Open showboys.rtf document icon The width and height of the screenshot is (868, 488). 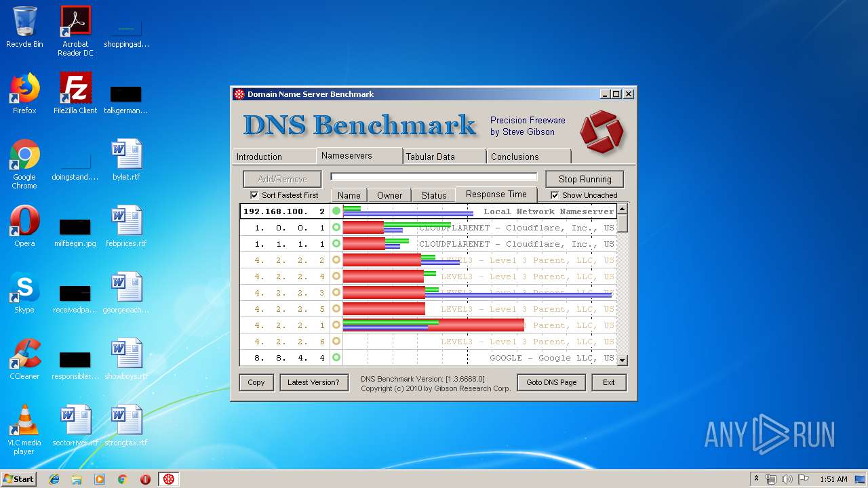point(126,359)
